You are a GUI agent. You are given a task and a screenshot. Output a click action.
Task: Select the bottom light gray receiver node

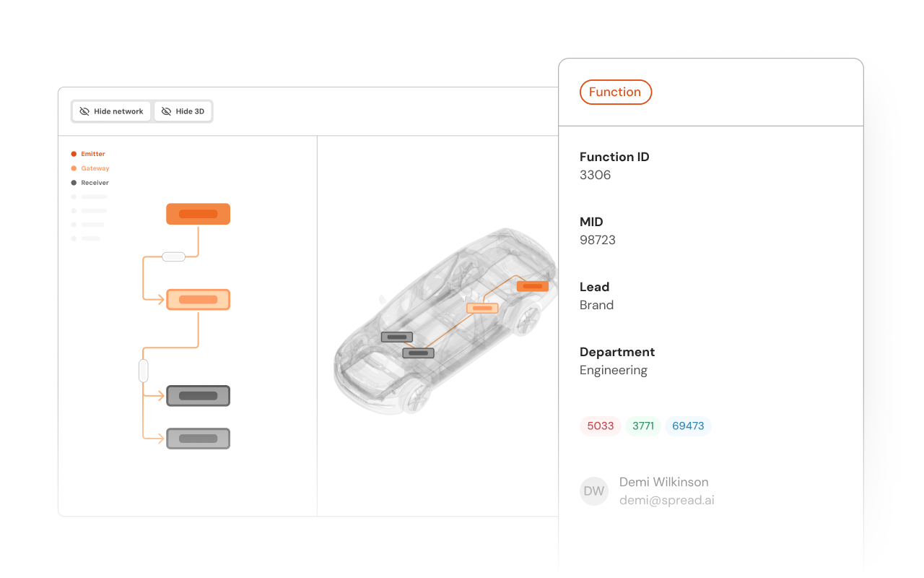pyautogui.click(x=198, y=439)
